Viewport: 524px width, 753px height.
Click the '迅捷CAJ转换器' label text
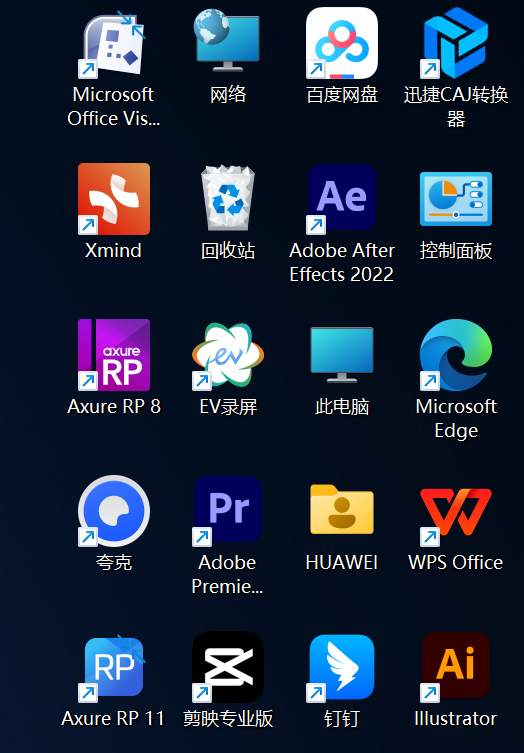456,107
